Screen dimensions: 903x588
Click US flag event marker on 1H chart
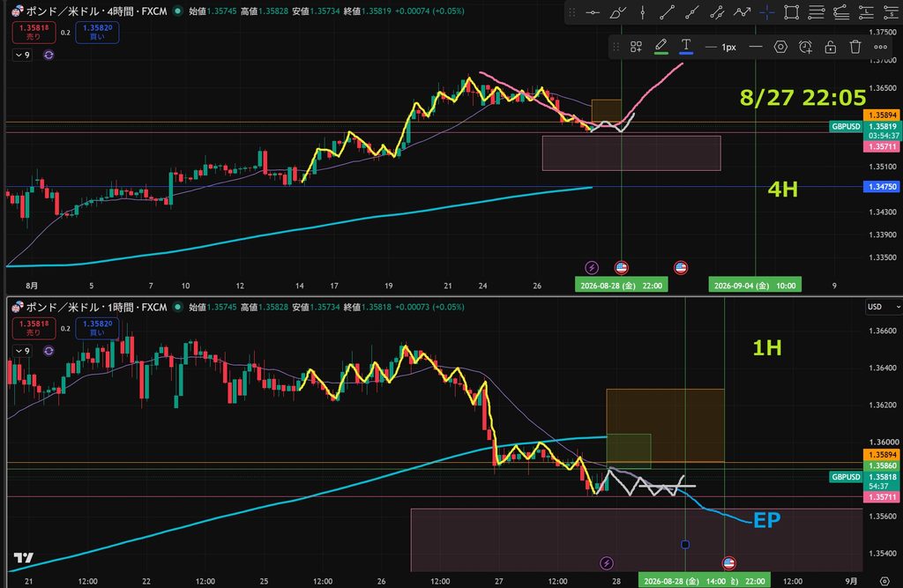click(728, 562)
